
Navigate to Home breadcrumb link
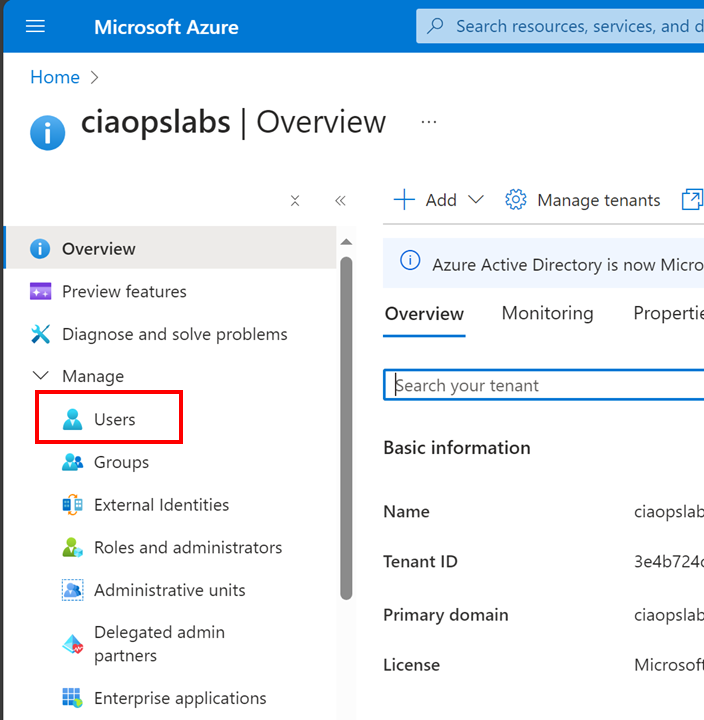click(x=55, y=77)
